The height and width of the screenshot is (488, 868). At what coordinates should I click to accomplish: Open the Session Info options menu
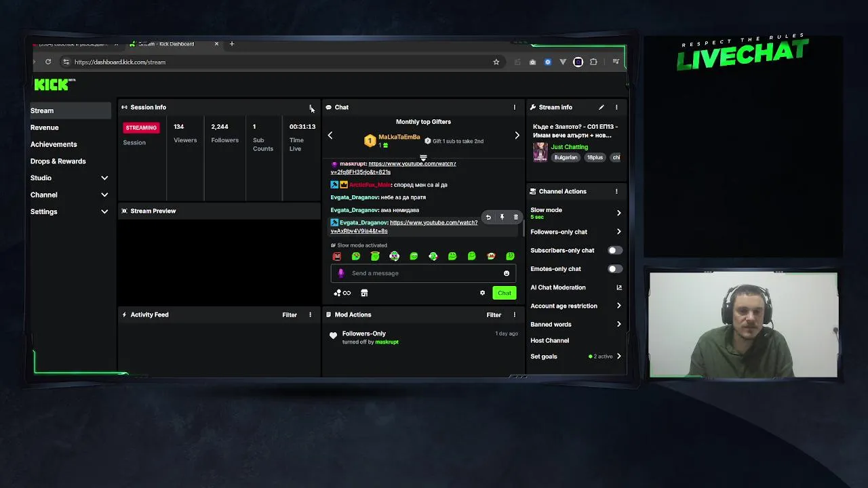pyautogui.click(x=311, y=107)
